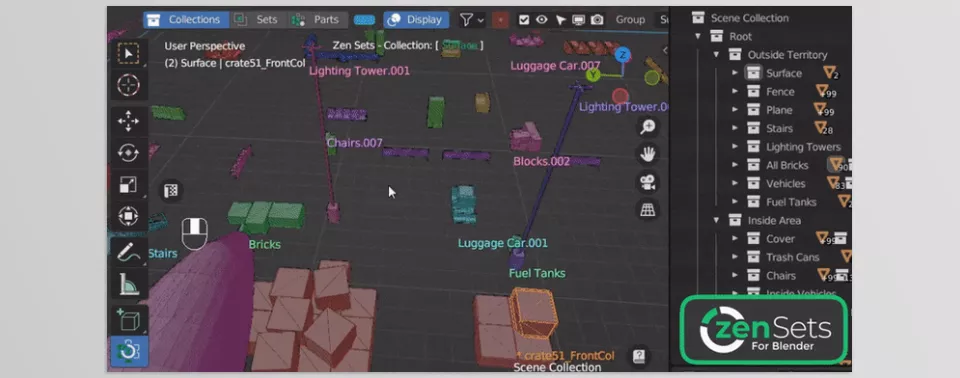Viewport: 960px width, 378px height.
Task: Click the Surface collection icon
Action: click(753, 73)
